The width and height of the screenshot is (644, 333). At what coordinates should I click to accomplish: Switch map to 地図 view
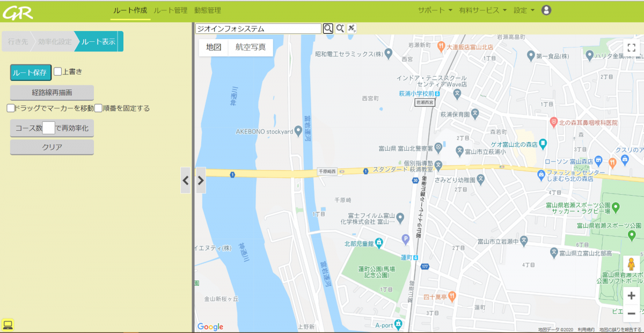214,47
